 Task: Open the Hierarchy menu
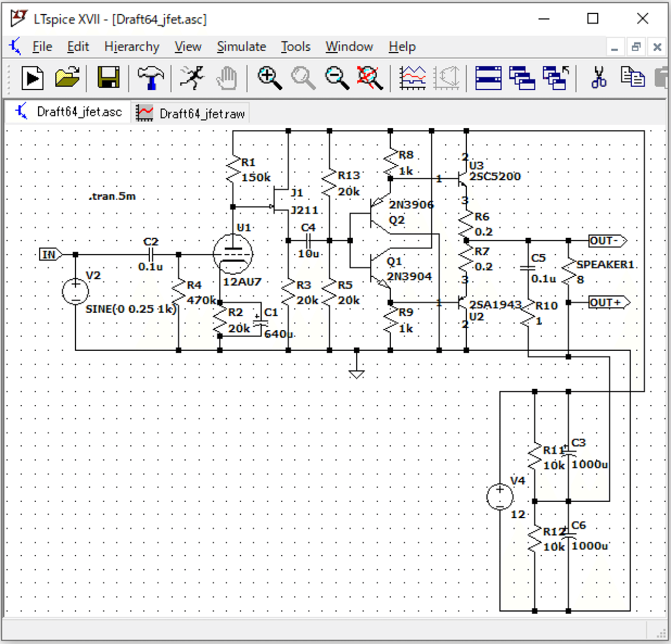pyautogui.click(x=131, y=47)
